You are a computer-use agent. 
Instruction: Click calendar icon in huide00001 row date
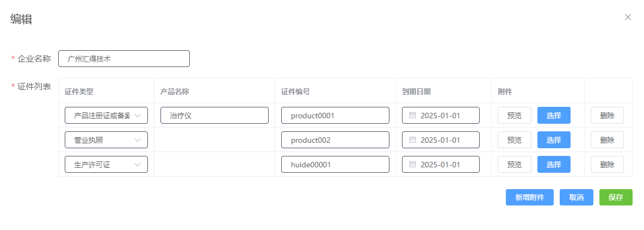coord(412,165)
